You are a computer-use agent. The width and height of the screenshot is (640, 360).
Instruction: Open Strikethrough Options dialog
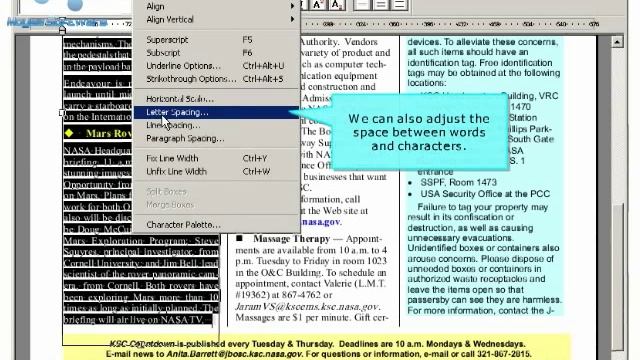217,79
